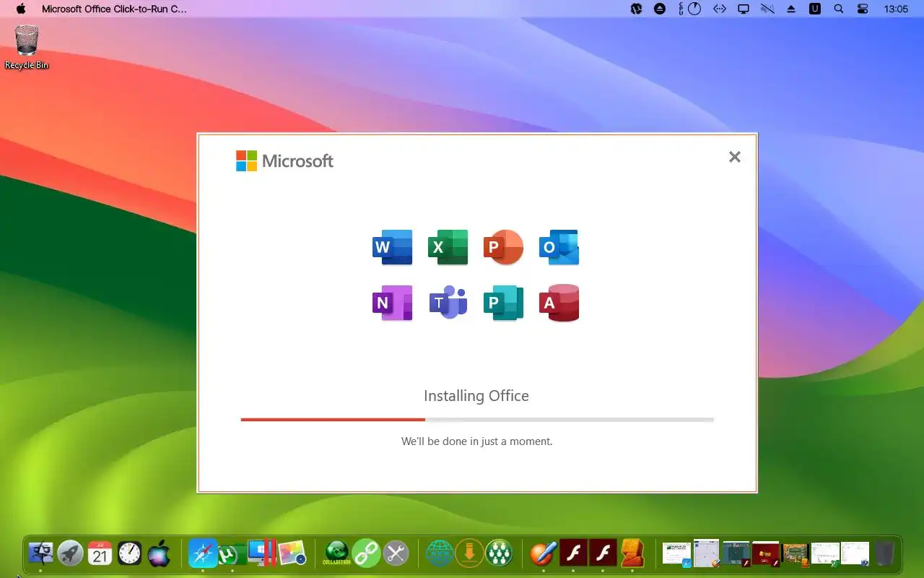Image resolution: width=924 pixels, height=578 pixels.
Task: Click the Excel icon in installer
Action: [448, 247]
